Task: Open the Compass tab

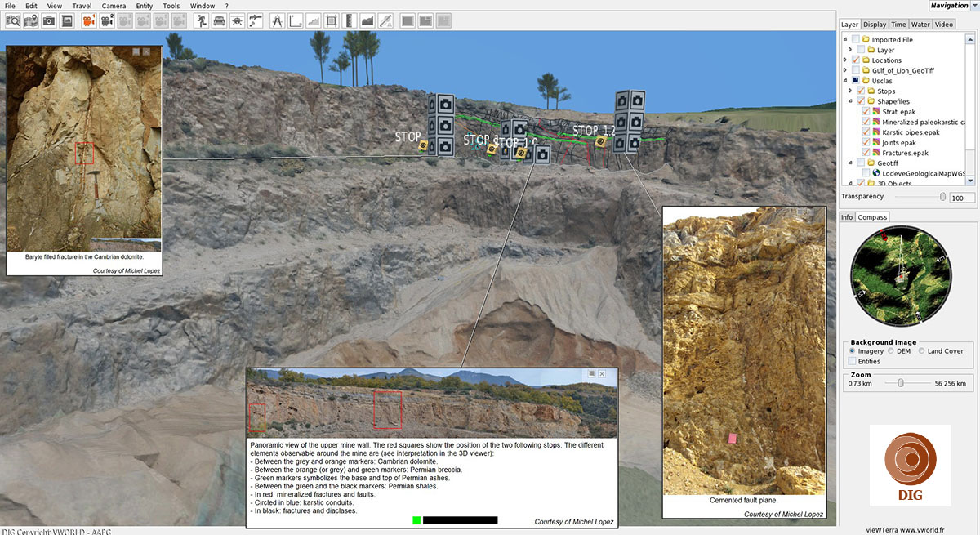Action: [873, 217]
